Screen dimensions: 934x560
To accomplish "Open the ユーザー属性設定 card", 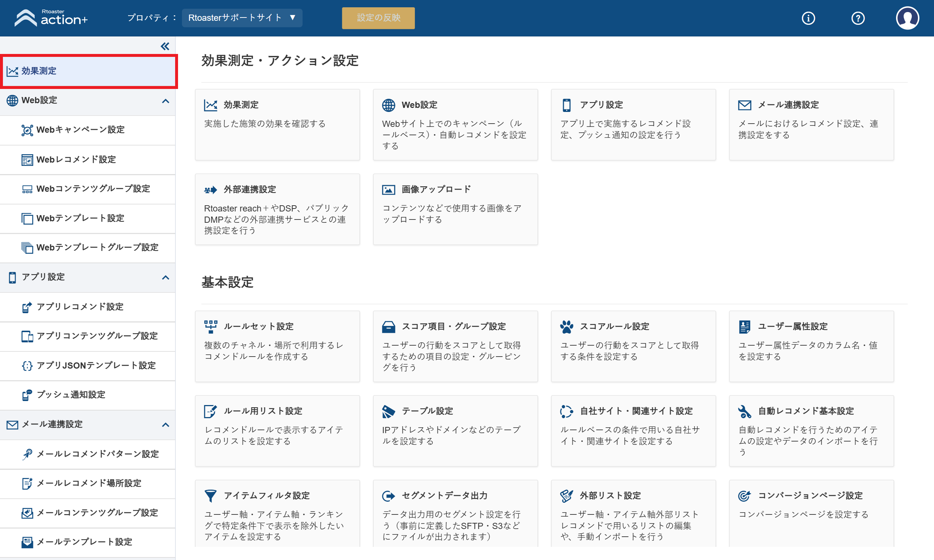I will (x=811, y=346).
